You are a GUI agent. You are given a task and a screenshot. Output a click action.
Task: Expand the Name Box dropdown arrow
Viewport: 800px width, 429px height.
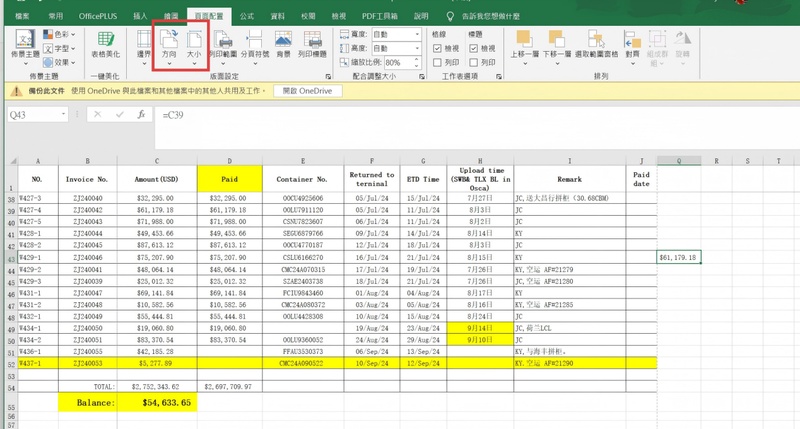[64, 115]
